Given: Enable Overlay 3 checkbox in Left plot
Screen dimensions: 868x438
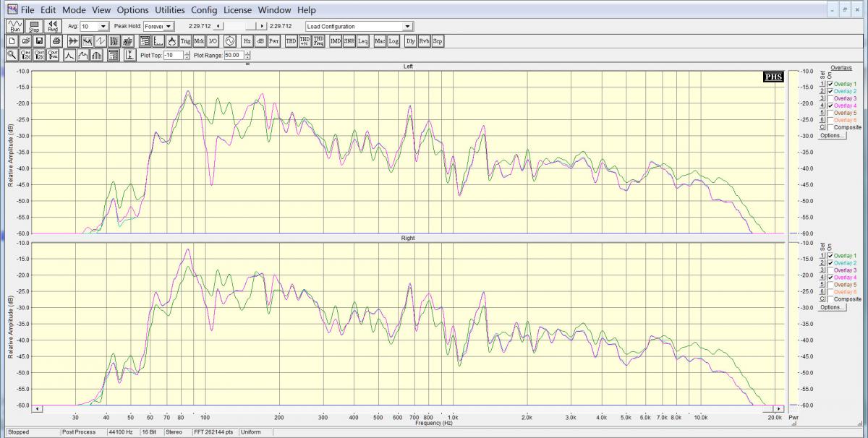Looking at the screenshot, I should tap(830, 98).
